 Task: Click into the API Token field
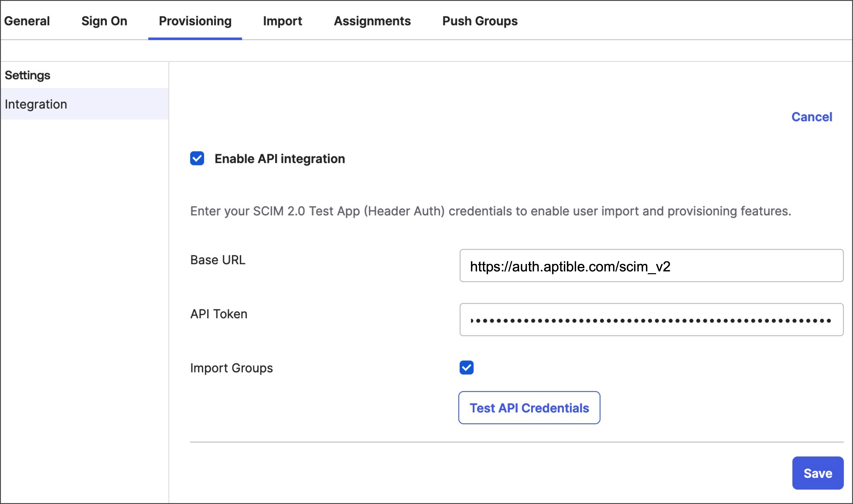[x=651, y=320]
